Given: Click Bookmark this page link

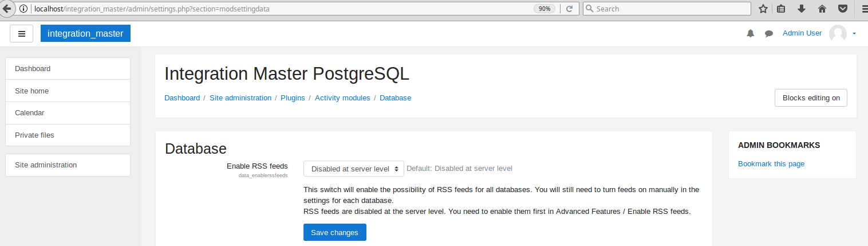Looking at the screenshot, I should [771, 164].
